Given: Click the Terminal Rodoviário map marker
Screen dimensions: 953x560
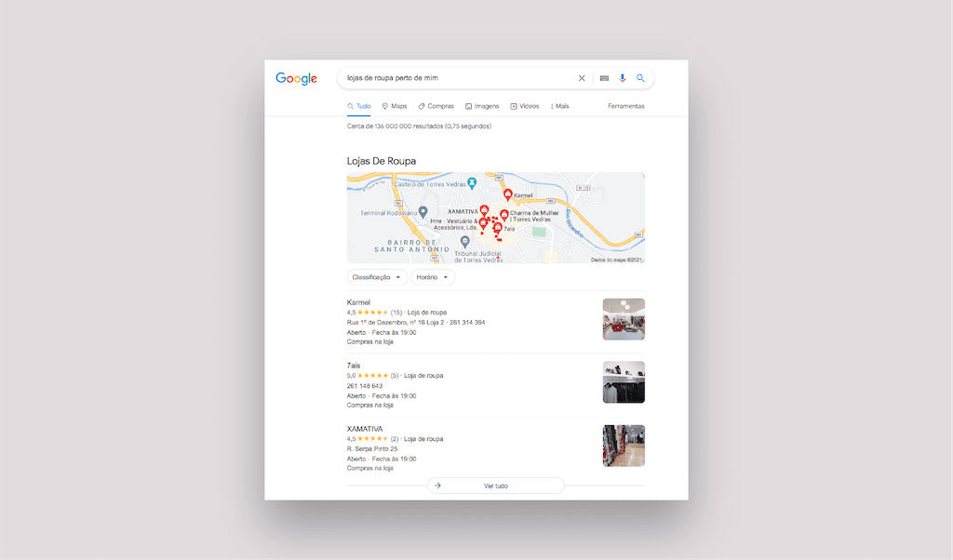Looking at the screenshot, I should tap(423, 212).
